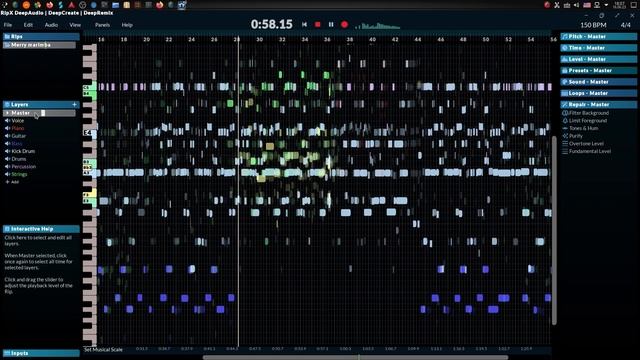Click the Filter Background repair icon
Viewport: 640px width, 360px height.
pos(565,113)
